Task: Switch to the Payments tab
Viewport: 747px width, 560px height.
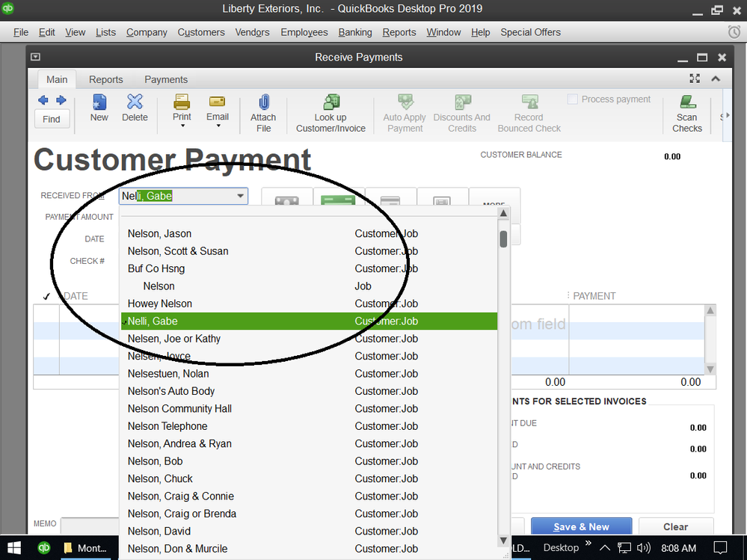Action: coord(166,79)
